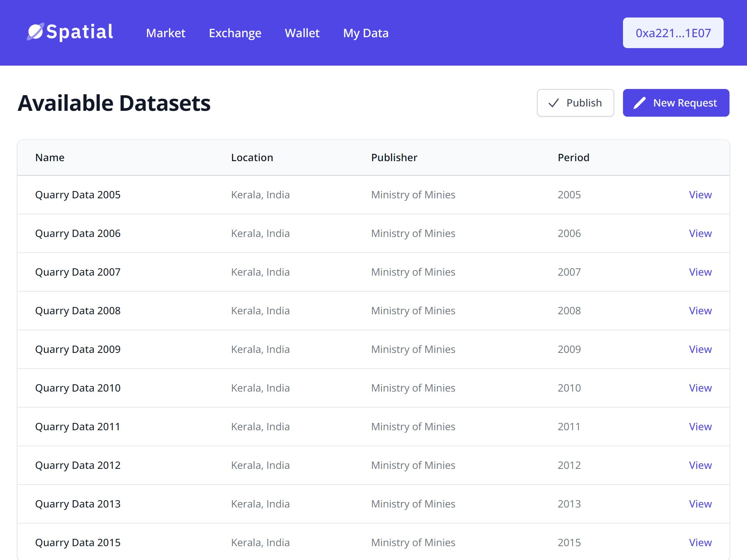The image size is (747, 560).
Task: Click the Spatial planet logo icon
Action: [x=35, y=32]
